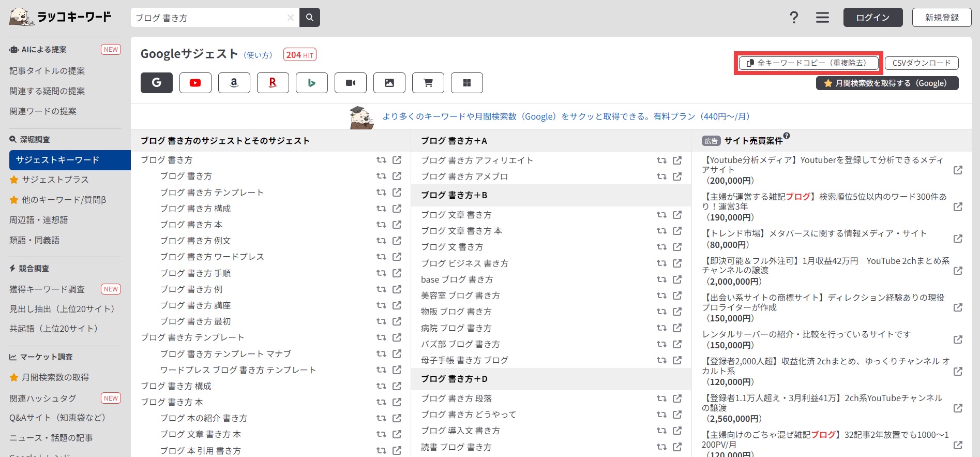Select サジェストキーワード in sidebar
Screen dimensions: 980x457
70,160
